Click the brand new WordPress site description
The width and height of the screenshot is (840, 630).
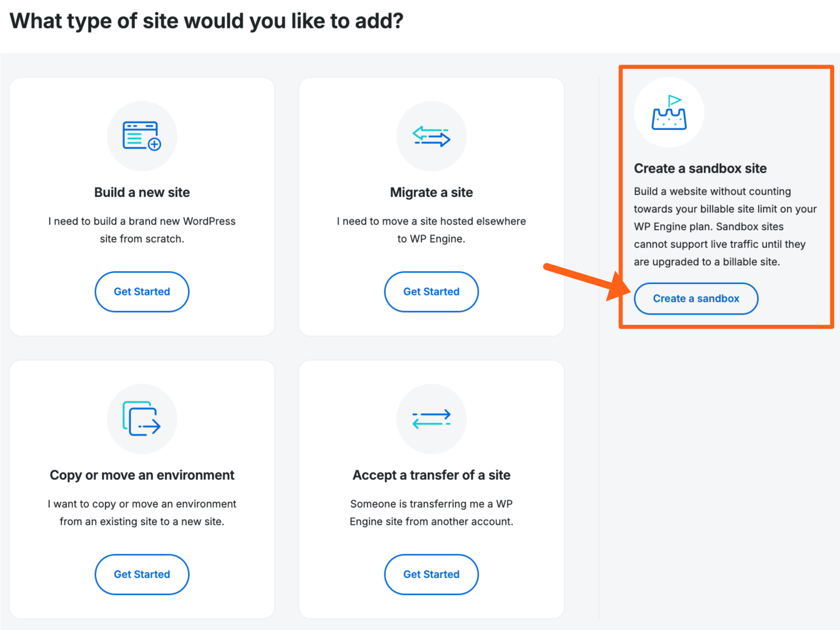142,230
